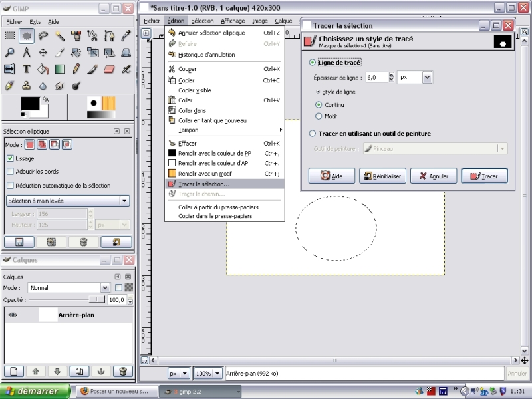Select the Pencil tool
Viewport: 532px width, 399px height.
tap(76, 69)
